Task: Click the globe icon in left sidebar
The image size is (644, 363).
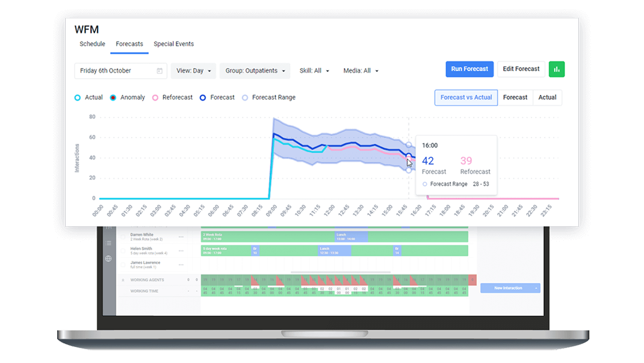Action: [108, 259]
